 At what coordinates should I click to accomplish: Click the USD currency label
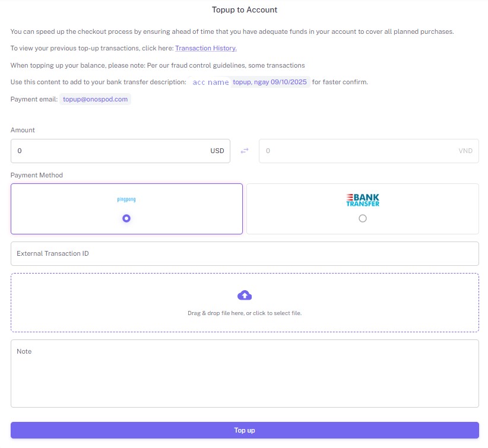(217, 151)
